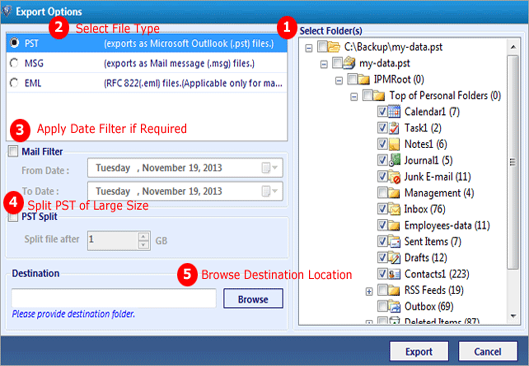
Task: Expand the RSS Feeds tree node
Action: [369, 291]
